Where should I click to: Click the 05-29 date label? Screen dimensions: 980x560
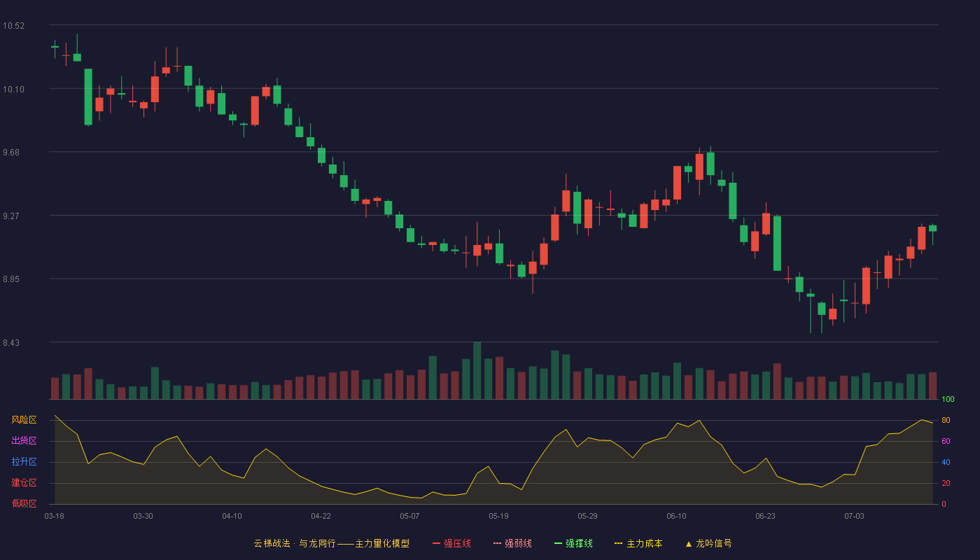(587, 516)
